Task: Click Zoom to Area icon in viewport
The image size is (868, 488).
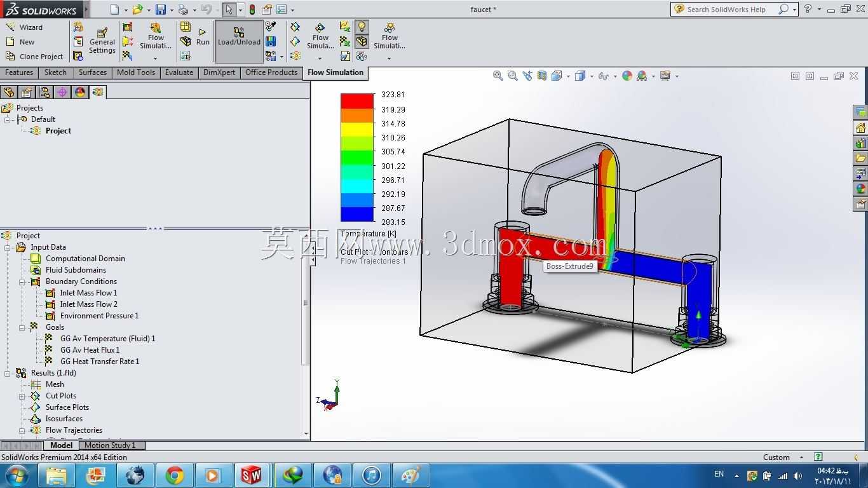Action: pyautogui.click(x=512, y=76)
